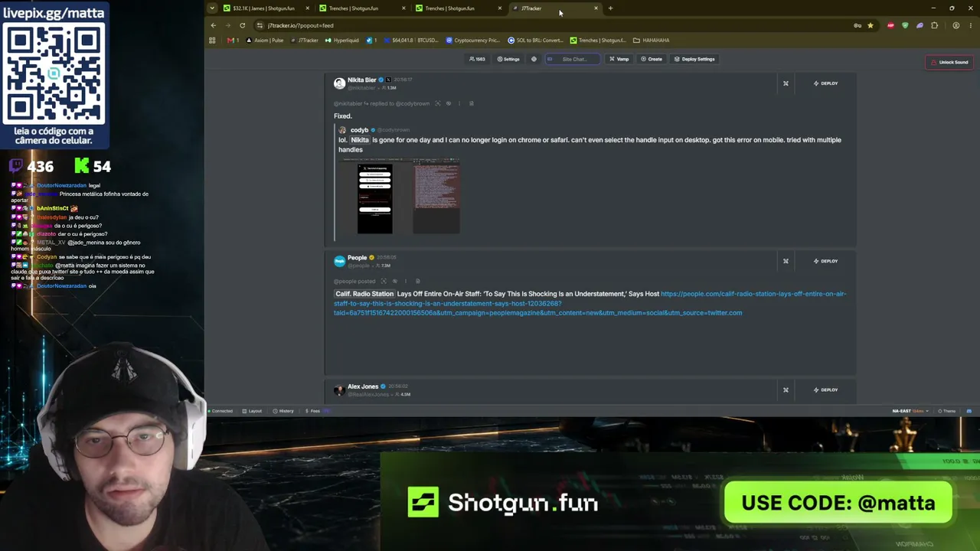Open Deploy Settings
The height and width of the screenshot is (551, 980).
click(694, 59)
